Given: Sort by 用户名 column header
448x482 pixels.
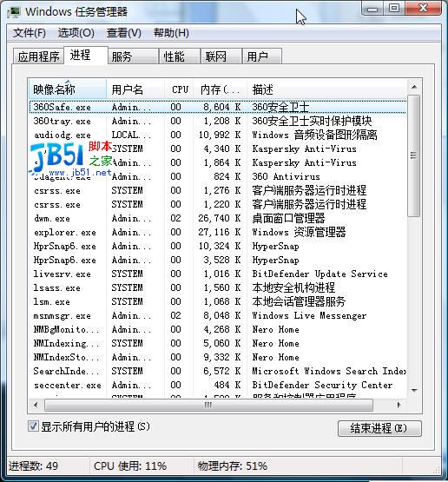Looking at the screenshot, I should 135,89.
